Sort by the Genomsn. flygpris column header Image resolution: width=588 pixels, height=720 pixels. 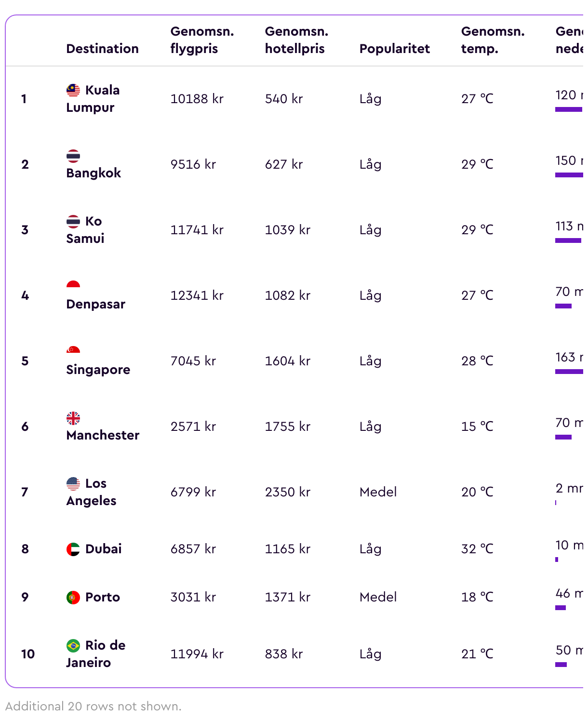coord(202,40)
